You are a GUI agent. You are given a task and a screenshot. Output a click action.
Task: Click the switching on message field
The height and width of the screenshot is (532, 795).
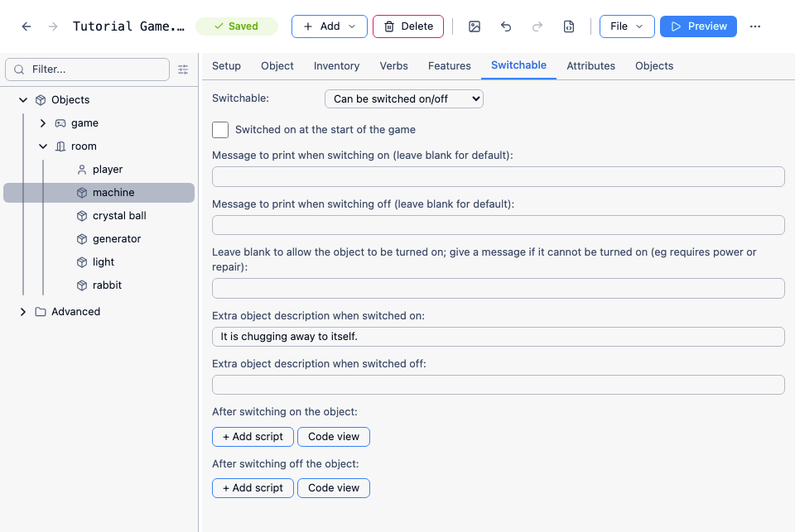[x=499, y=177]
